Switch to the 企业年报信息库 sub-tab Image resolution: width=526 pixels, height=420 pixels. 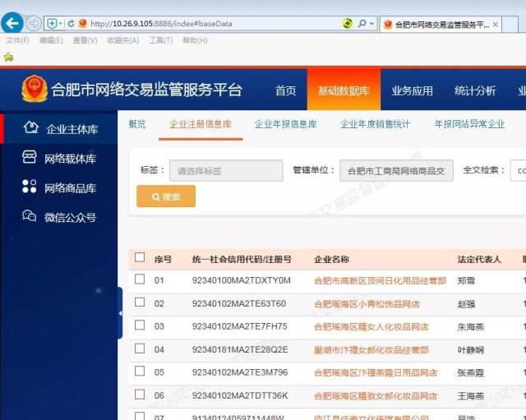286,124
